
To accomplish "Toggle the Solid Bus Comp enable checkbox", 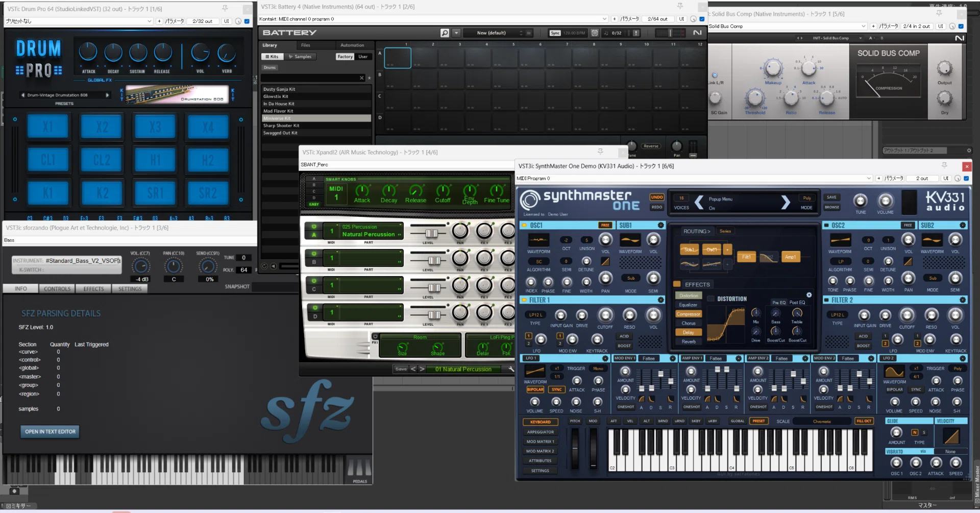I will pyautogui.click(x=961, y=26).
